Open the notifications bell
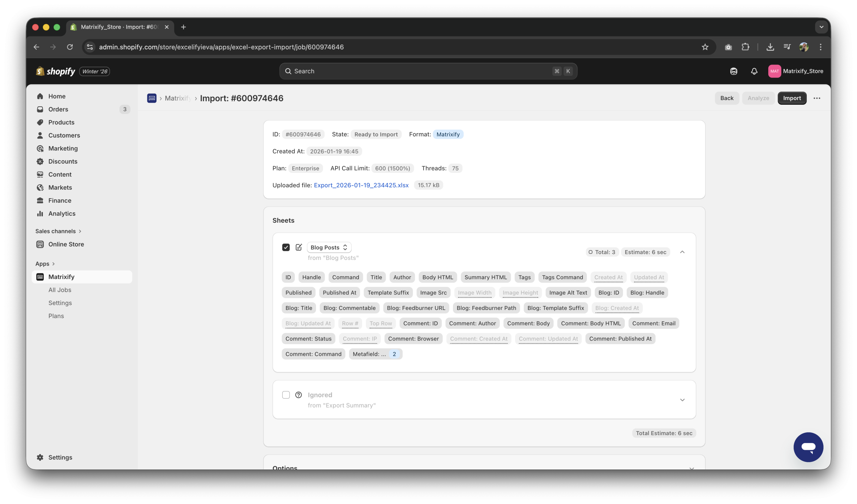The width and height of the screenshot is (857, 504). point(754,71)
